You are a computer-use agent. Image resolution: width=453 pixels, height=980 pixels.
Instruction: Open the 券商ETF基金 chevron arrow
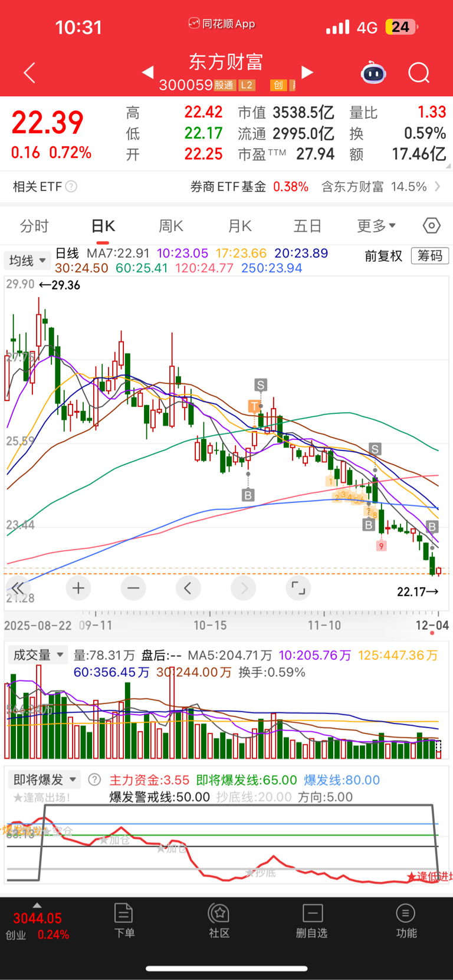(438, 186)
